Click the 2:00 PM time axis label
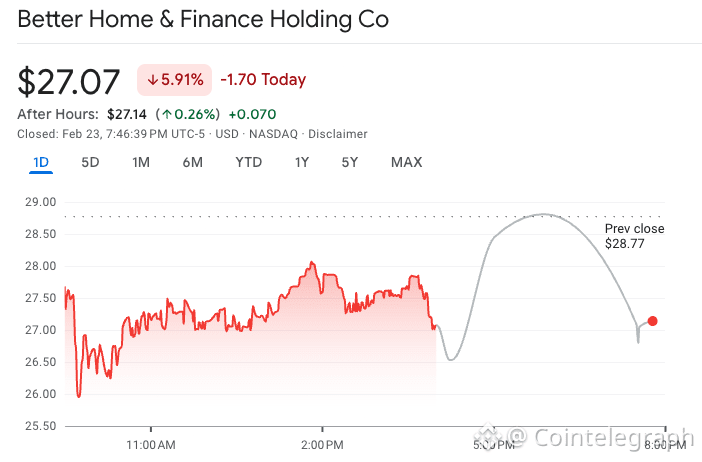 coord(322,444)
